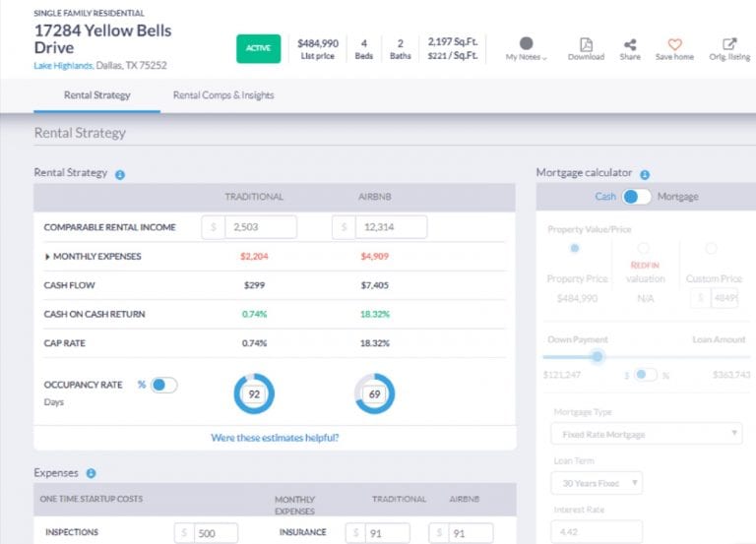Switch to Rental Comps & Insights tab

point(223,95)
